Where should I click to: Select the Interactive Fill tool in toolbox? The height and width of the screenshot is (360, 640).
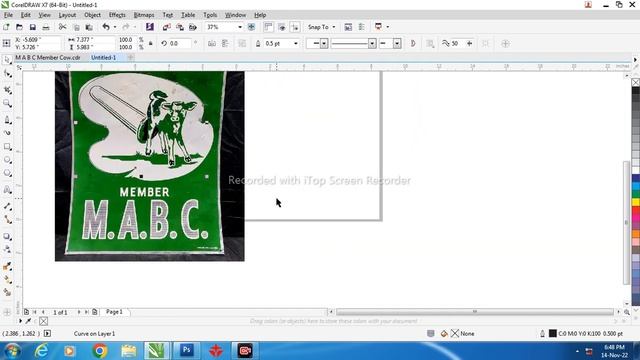tap(7, 280)
